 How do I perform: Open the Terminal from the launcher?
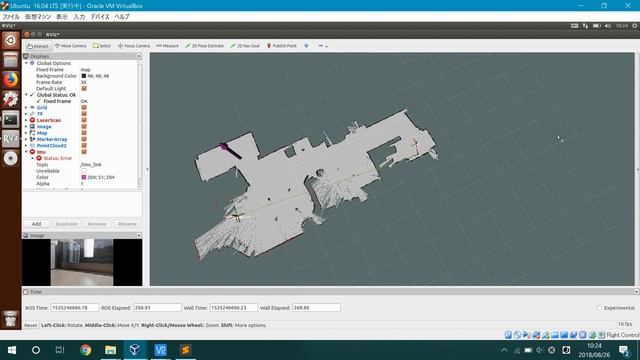(x=11, y=119)
